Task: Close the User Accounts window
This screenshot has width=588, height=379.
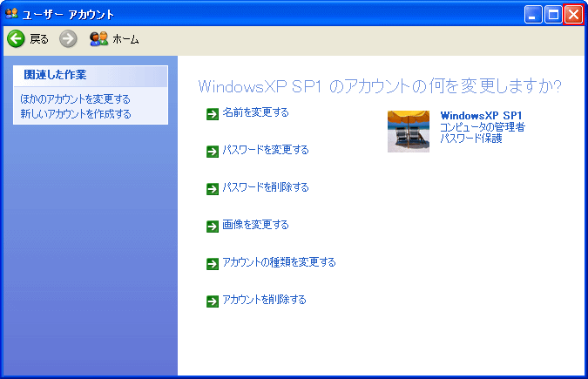Action: (573, 15)
